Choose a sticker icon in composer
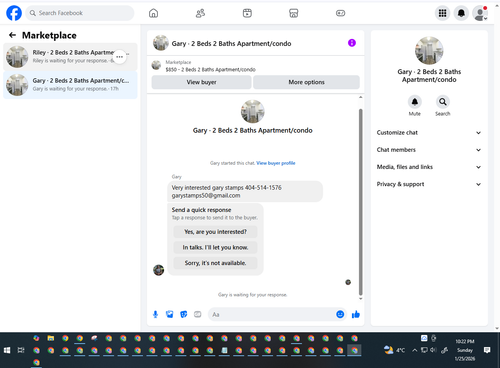This screenshot has height=368, width=500. tap(184, 314)
